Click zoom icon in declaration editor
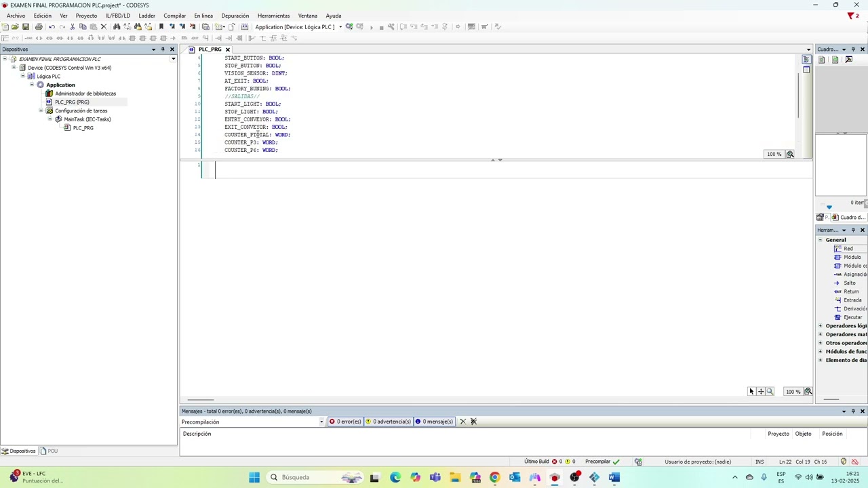Screen dimensions: 868x488 pyautogui.click(x=790, y=155)
